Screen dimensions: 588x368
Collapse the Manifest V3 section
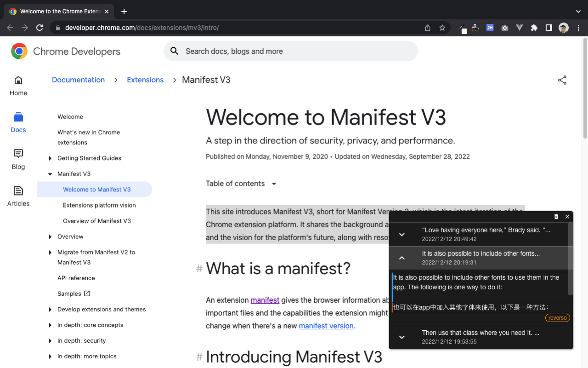(50, 174)
